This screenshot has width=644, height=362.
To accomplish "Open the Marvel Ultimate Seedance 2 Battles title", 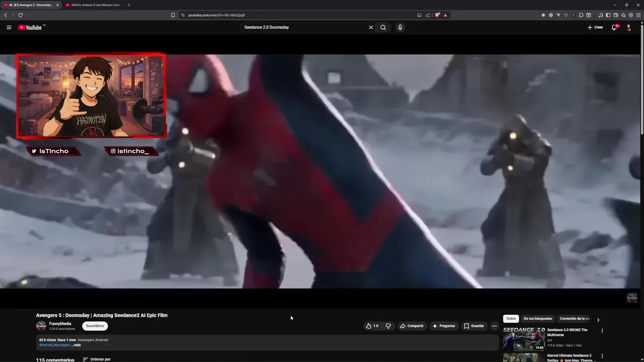I will click(x=571, y=357).
